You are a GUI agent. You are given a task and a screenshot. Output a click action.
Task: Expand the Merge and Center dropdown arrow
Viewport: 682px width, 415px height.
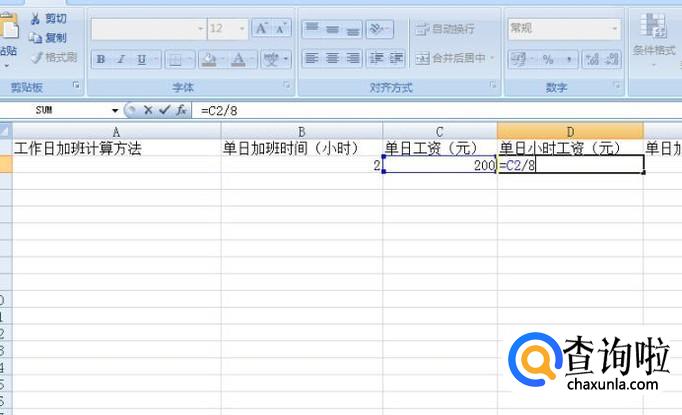pyautogui.click(x=492, y=58)
